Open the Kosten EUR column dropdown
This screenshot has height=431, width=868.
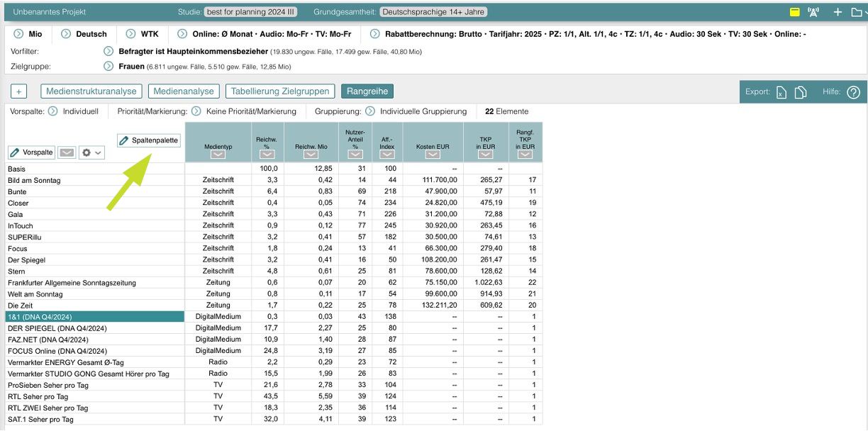pos(432,155)
